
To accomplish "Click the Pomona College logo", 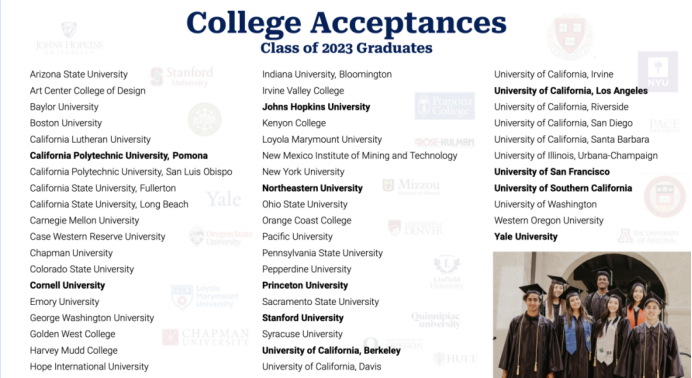I will (x=444, y=106).
